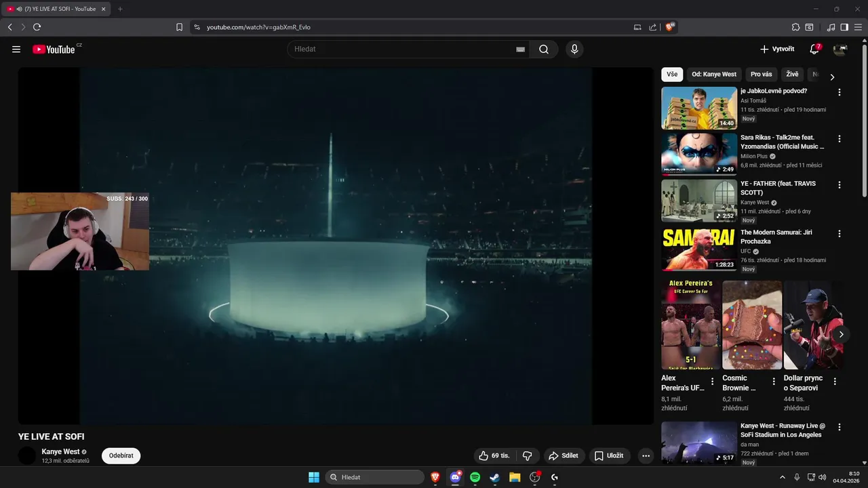The image size is (868, 488).
Task: View site information icon in address bar
Action: tap(197, 27)
